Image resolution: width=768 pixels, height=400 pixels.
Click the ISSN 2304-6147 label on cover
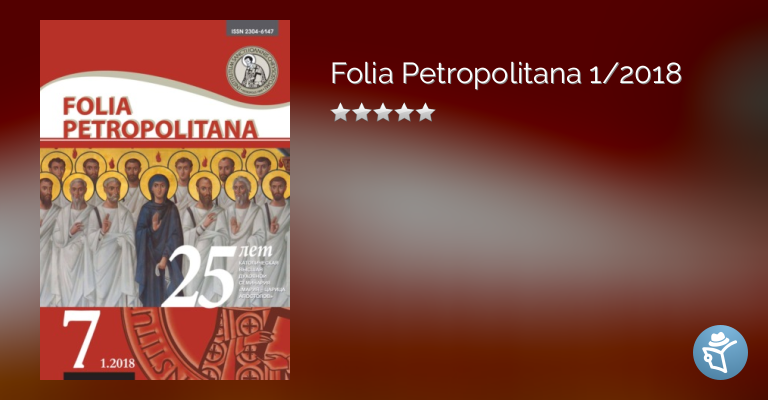tap(252, 30)
